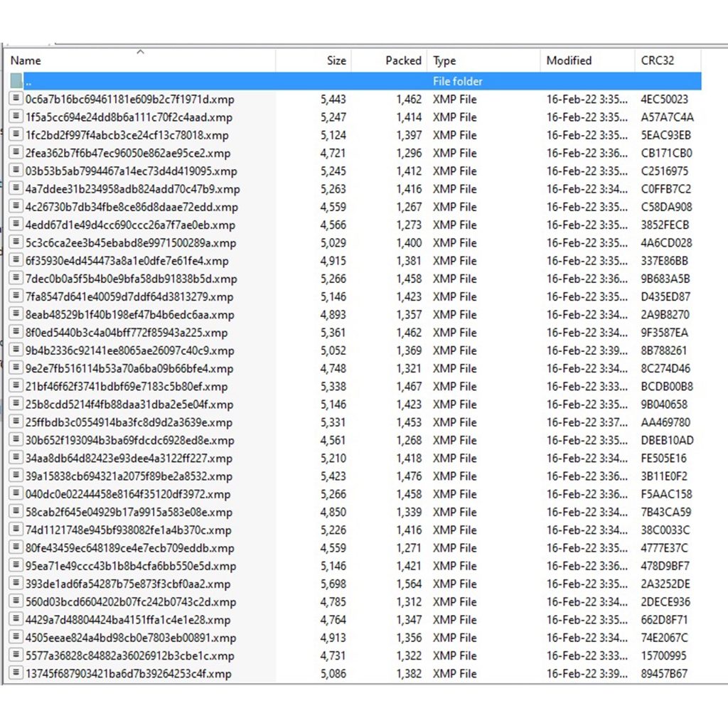Sort by the Modified date column header
The width and height of the screenshot is (728, 728).
(569, 61)
